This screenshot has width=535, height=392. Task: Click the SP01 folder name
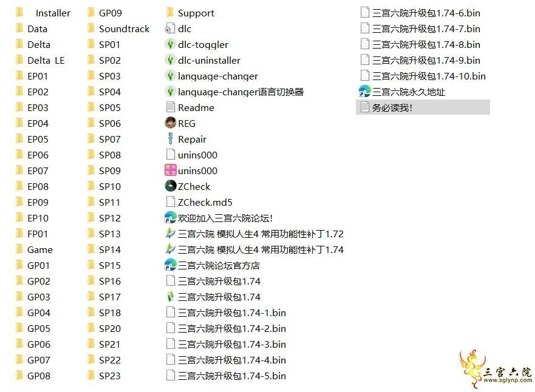109,45
